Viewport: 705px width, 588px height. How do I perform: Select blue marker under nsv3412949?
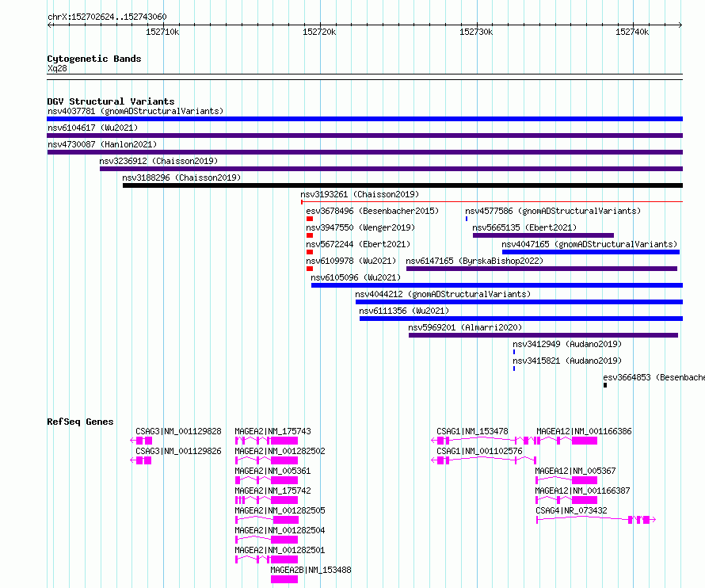(514, 352)
